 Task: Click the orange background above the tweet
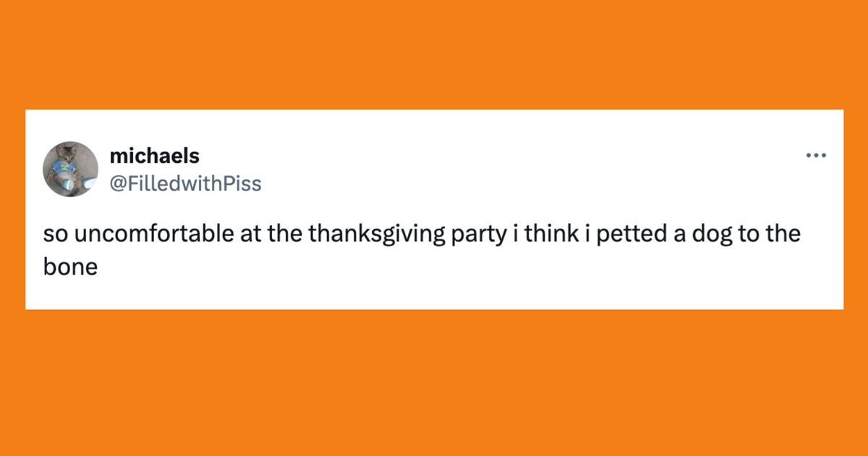(434, 51)
